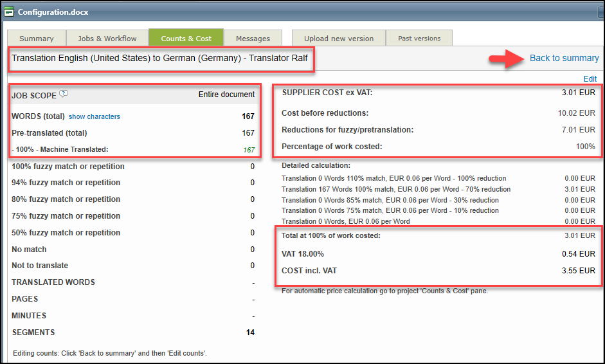Viewport: 605px width, 364px height.
Task: Click the WORDS (total) 167 value
Action: (x=248, y=116)
